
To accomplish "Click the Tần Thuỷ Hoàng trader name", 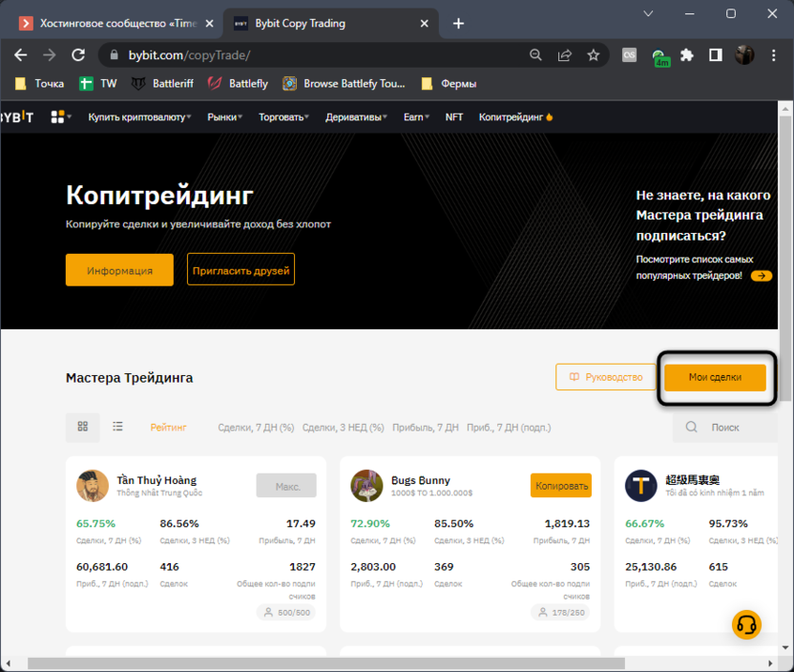I will pyautogui.click(x=157, y=480).
